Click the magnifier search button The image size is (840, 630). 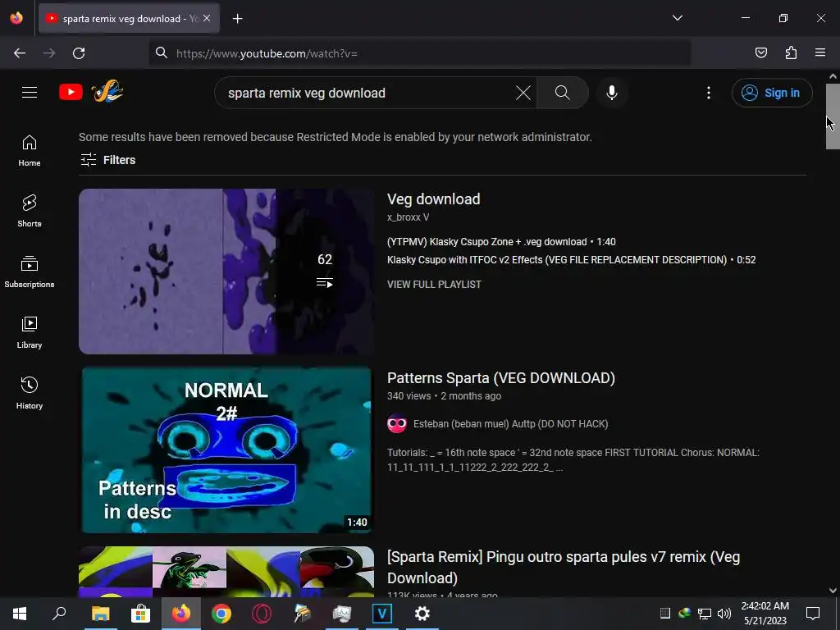click(x=563, y=93)
